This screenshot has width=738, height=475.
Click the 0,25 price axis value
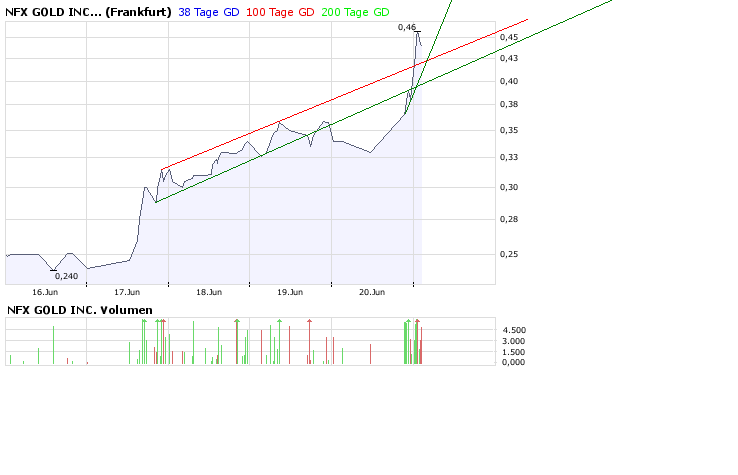509,254
